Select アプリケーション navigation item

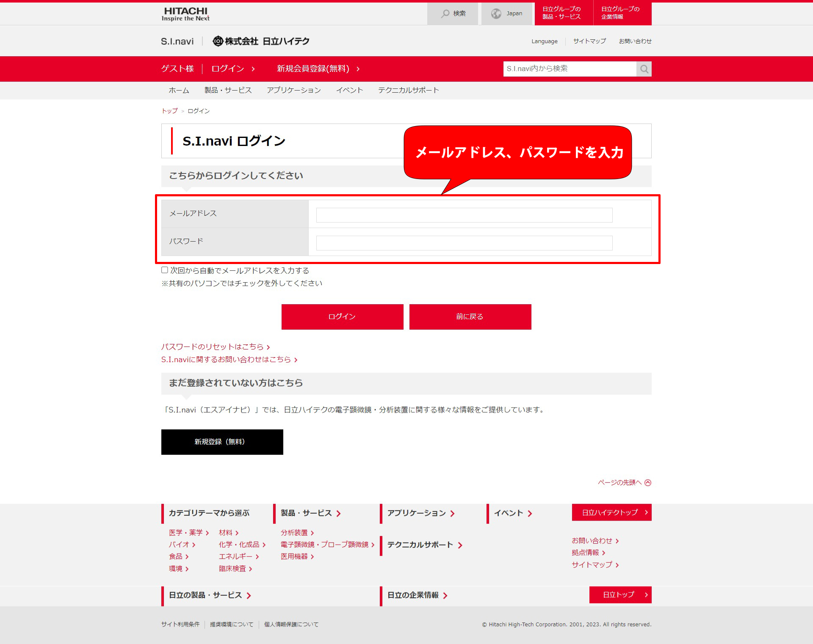pos(294,90)
